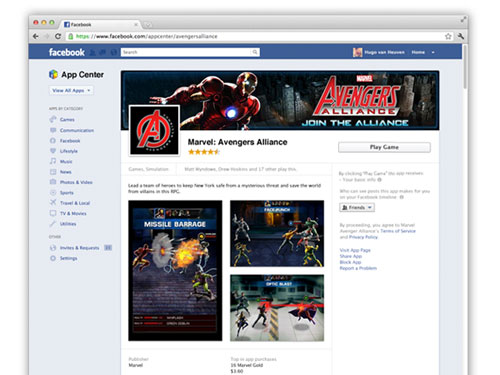
Task: Expand the account menu arrow beside Home
Action: (433, 52)
